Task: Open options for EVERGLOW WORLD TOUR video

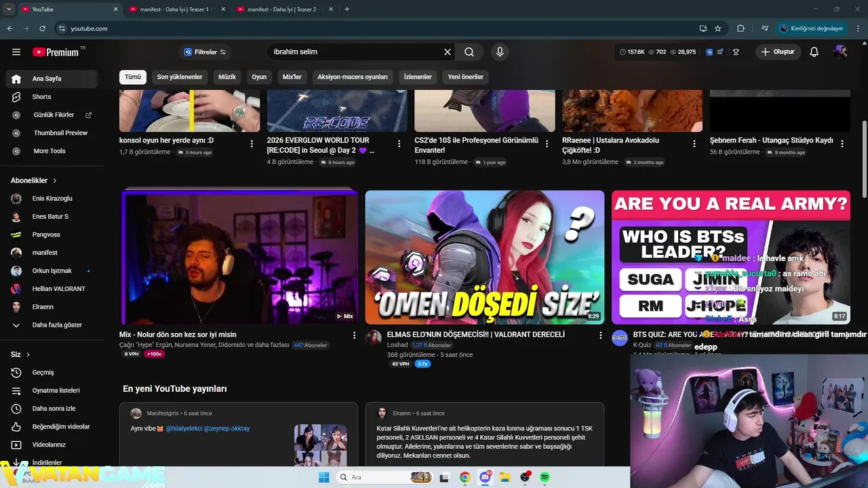Action: tap(399, 144)
